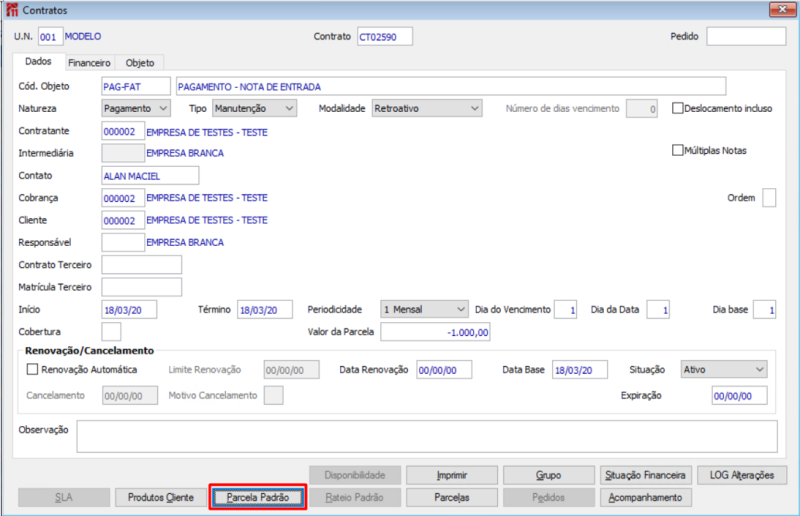
Task: Open the Parcelas button
Action: [x=452, y=497]
